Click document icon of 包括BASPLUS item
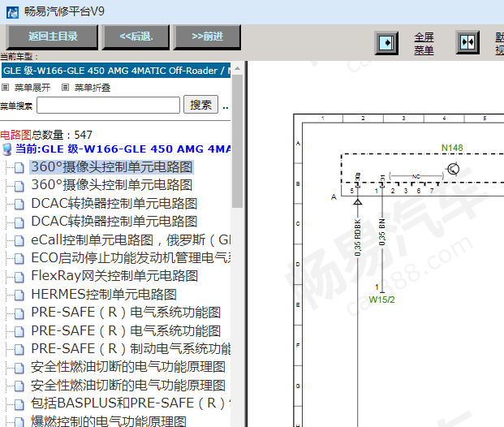This screenshot has width=504, height=427. click(19, 403)
